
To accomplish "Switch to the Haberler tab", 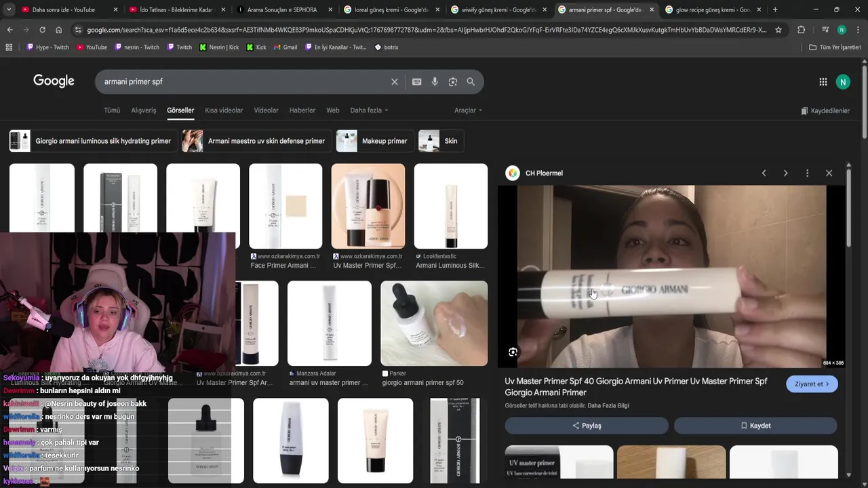I will click(x=302, y=110).
